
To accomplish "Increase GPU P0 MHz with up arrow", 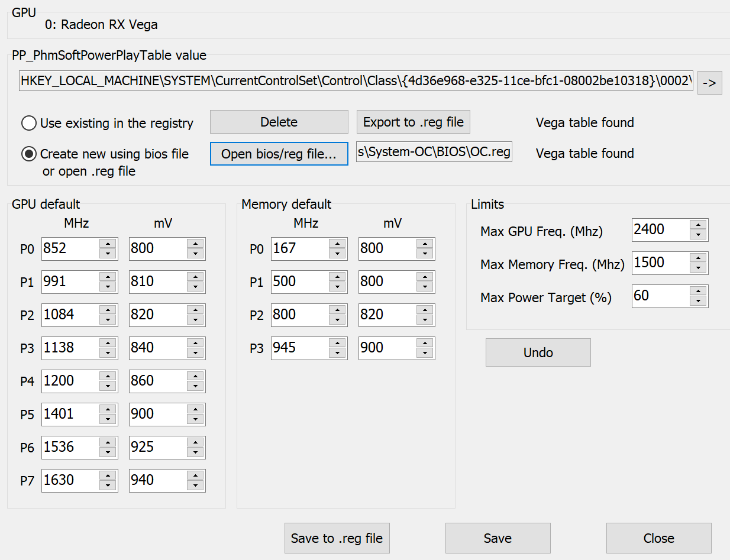I will tap(108, 244).
